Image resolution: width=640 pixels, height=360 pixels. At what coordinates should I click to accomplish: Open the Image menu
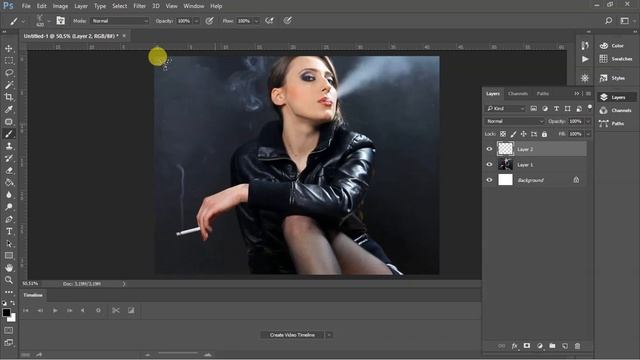pyautogui.click(x=60, y=6)
